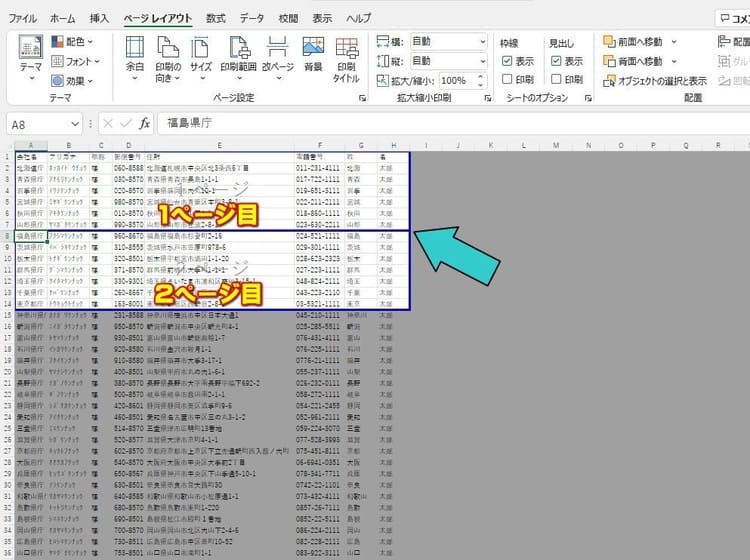Open the フォント theme fonts menu
Viewport: 750px width, 560px height.
pos(75,61)
